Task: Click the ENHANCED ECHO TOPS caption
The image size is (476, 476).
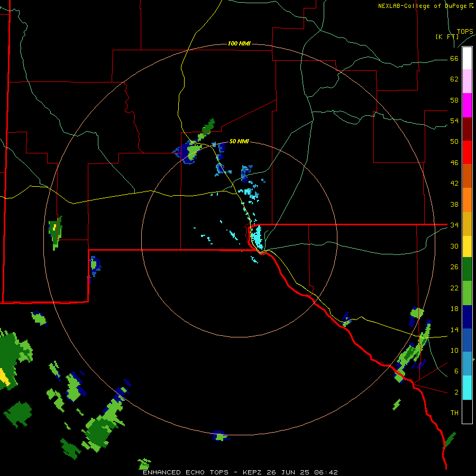Action: [x=186, y=472]
